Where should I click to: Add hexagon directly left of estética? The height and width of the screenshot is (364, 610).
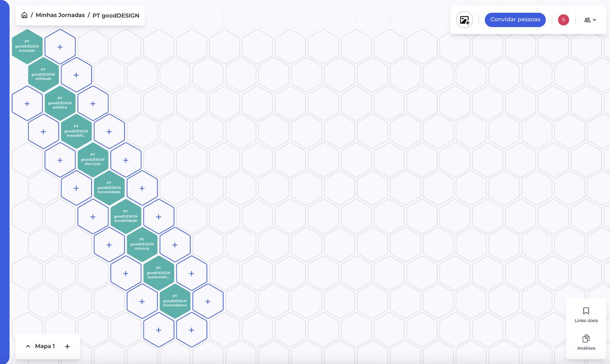coord(27,103)
